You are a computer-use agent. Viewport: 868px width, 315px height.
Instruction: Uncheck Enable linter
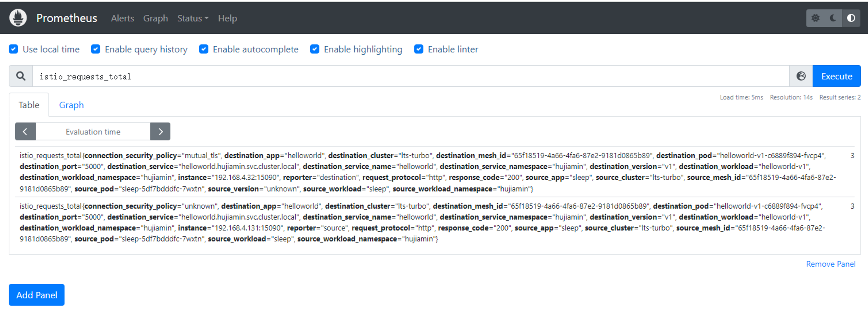click(418, 49)
